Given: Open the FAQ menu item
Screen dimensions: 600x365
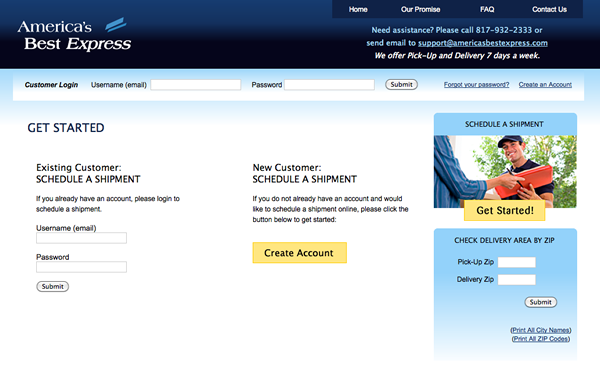Looking at the screenshot, I should pyautogui.click(x=487, y=9).
